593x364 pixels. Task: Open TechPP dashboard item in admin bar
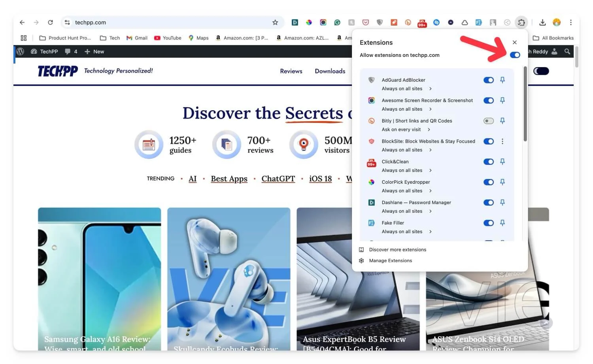click(x=44, y=51)
